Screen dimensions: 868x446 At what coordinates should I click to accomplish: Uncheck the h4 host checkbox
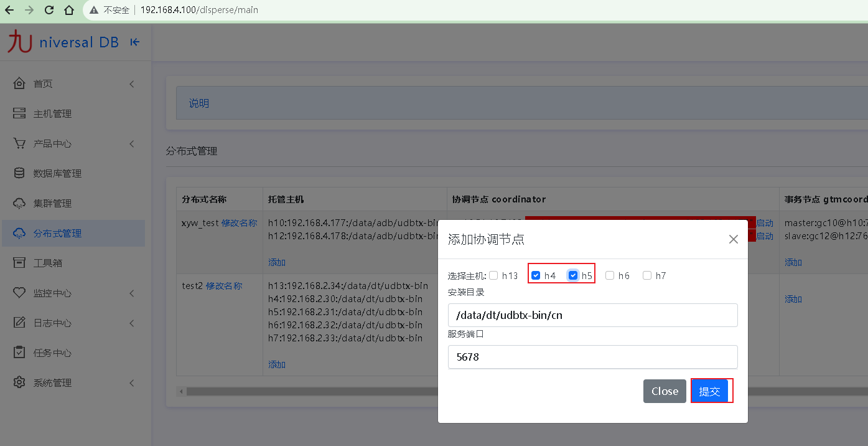click(536, 275)
